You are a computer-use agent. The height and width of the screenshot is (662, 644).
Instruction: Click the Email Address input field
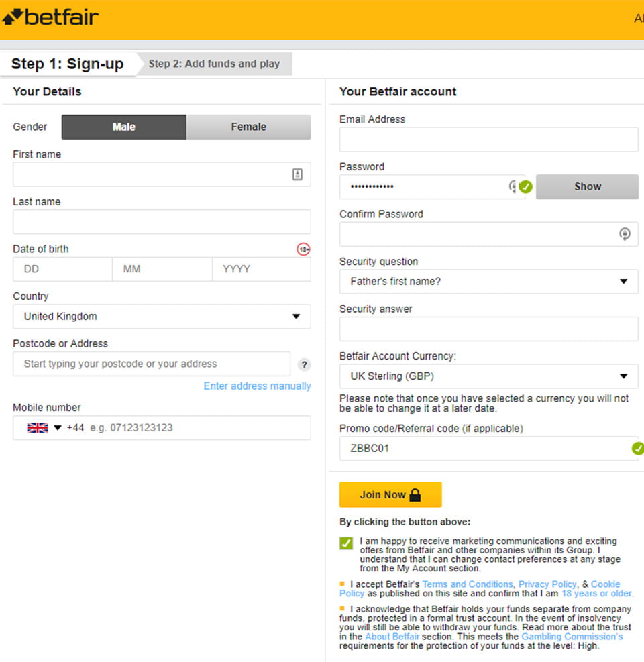click(488, 140)
